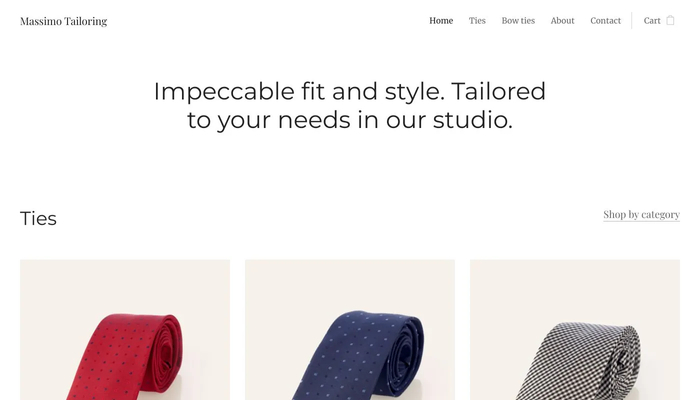This screenshot has height=400, width=700.
Task: Click the Massimo Tailoring logo text
Action: tap(63, 21)
